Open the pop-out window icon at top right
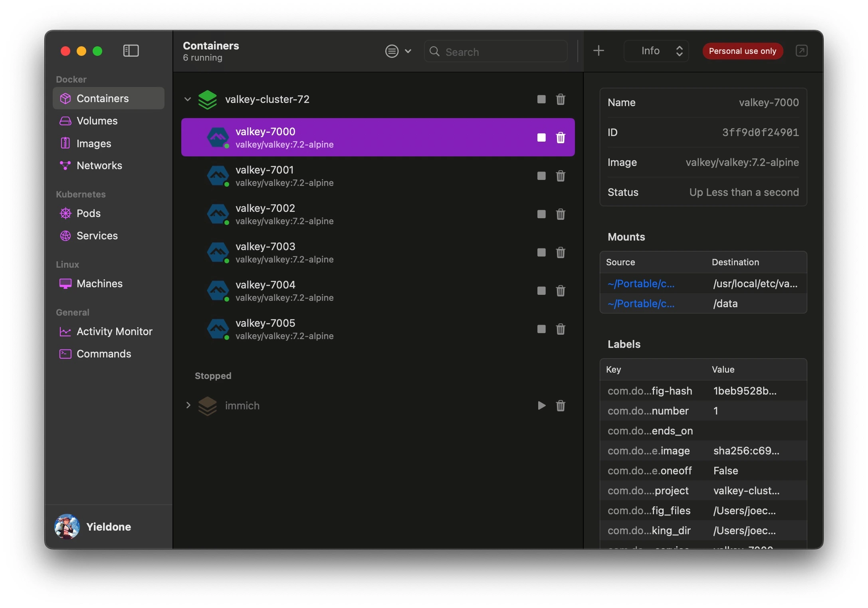Viewport: 868px width, 608px height. click(x=801, y=51)
